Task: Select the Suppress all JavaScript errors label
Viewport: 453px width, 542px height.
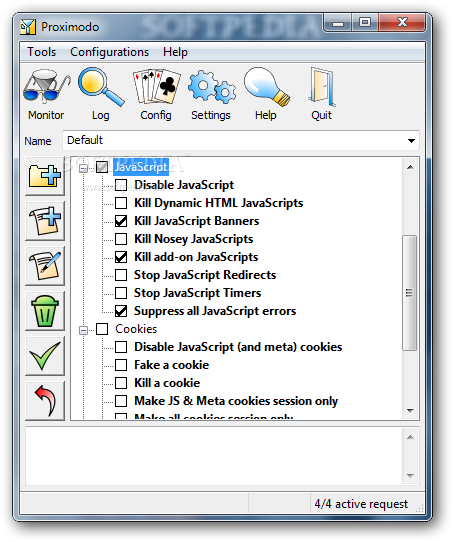Action: tap(215, 311)
